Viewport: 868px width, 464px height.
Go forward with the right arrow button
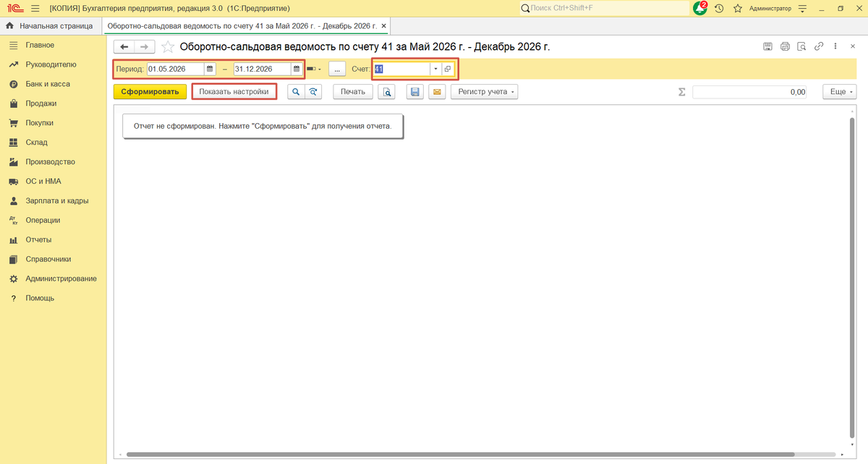[144, 47]
